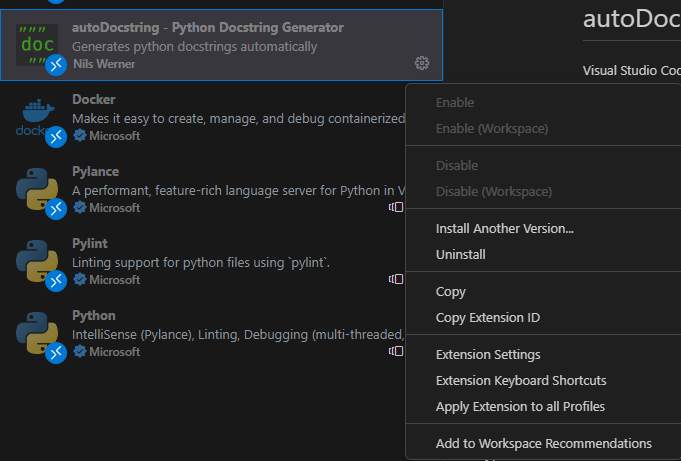Click Microsoft publisher name under Pylint
The width and height of the screenshot is (681, 461).
click(115, 280)
